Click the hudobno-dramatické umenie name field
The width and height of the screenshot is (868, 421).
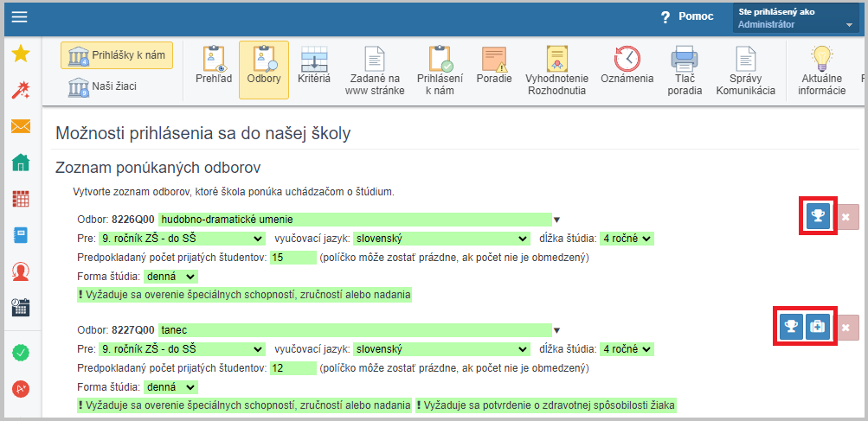(x=355, y=219)
